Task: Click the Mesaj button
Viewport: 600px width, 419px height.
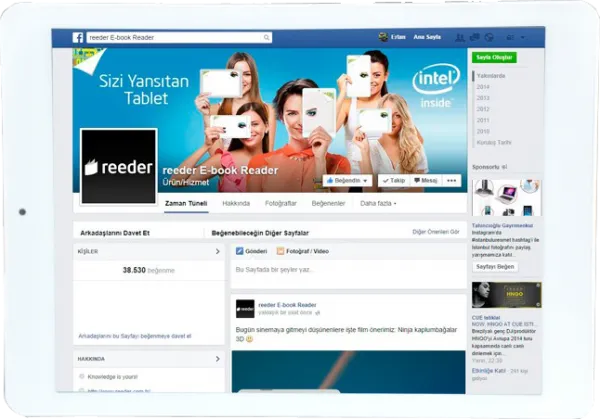Action: tap(426, 181)
